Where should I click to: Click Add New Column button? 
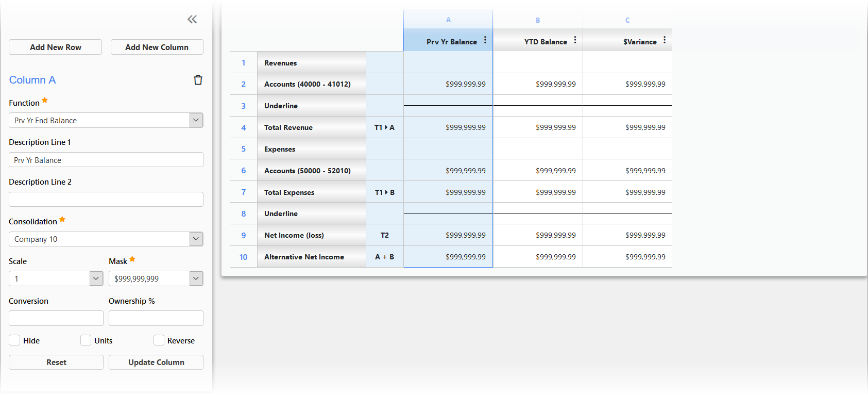pos(157,47)
